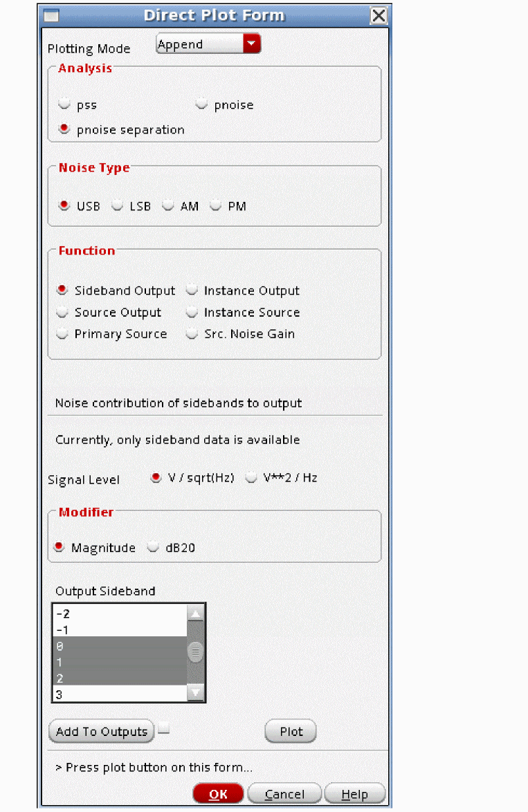Choose USB noise type

[64, 205]
